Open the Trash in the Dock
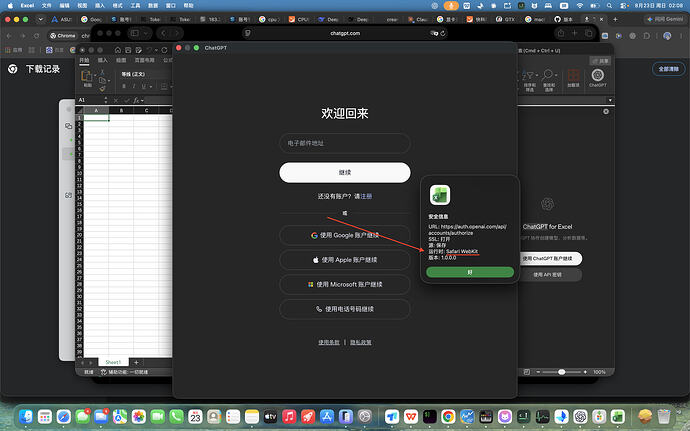Viewport: 690px width, 431px height. click(664, 416)
